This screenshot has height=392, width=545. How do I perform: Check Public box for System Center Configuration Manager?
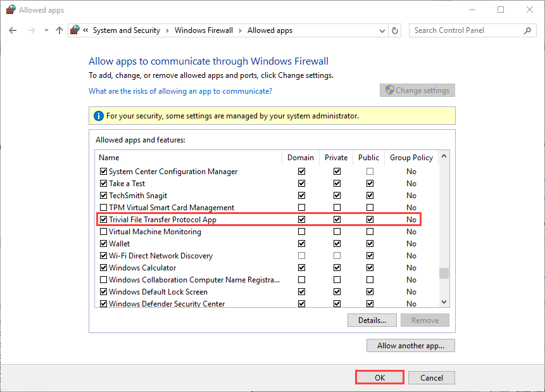pyautogui.click(x=370, y=172)
